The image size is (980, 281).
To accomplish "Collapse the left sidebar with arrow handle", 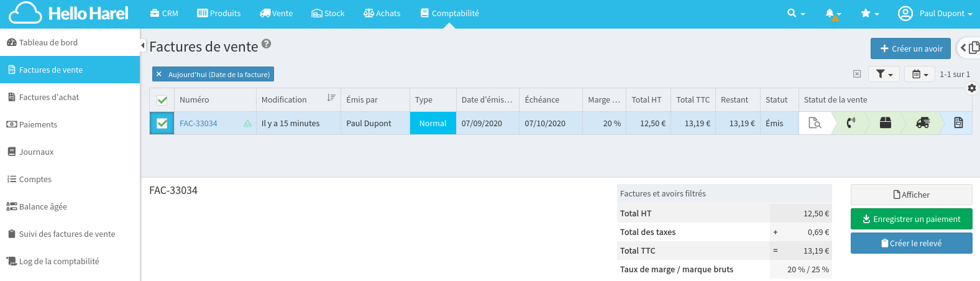I will coord(143,45).
